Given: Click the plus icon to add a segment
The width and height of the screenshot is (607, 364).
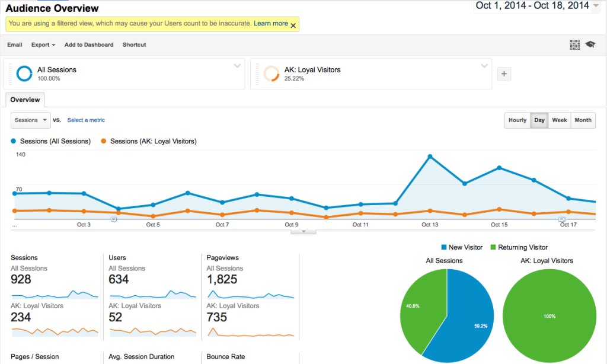Looking at the screenshot, I should (x=504, y=74).
